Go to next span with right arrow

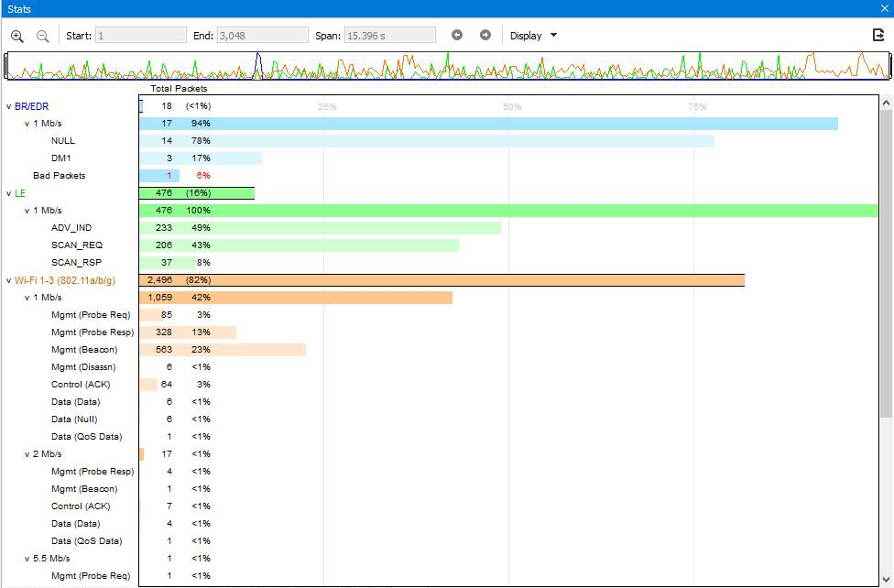[485, 36]
